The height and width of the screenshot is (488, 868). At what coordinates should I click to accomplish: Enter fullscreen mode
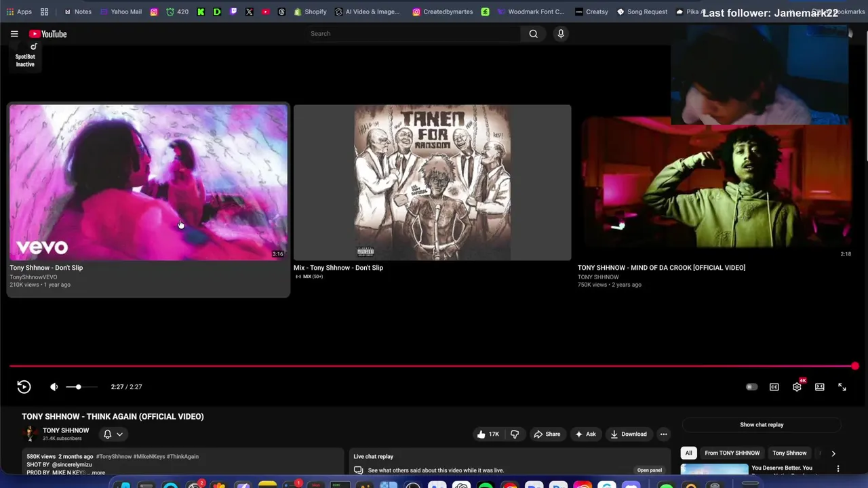(842, 387)
